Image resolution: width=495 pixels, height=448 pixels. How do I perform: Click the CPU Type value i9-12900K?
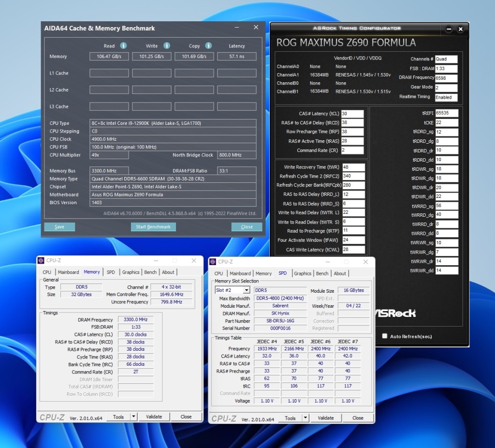pos(173,123)
